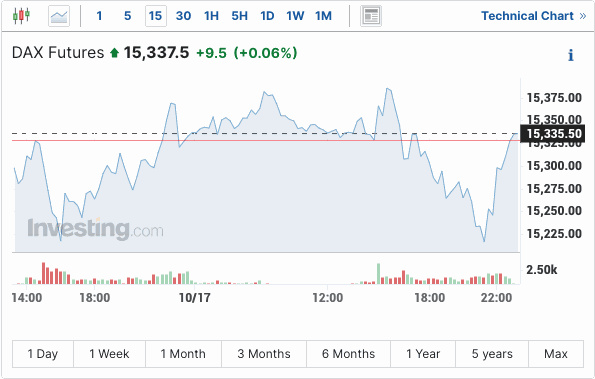This screenshot has height=379, width=595.
Task: Choose the 1 Year range
Action: tap(423, 354)
